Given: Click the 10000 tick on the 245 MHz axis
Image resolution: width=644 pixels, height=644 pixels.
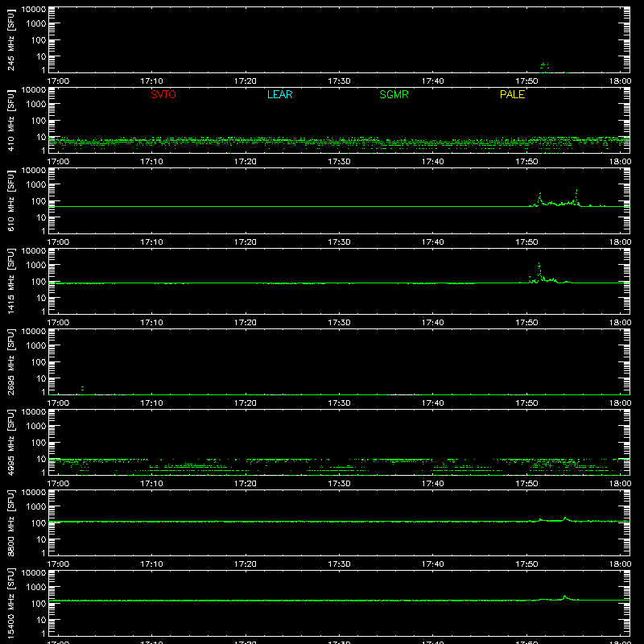Looking at the screenshot, I should [x=34, y=10].
